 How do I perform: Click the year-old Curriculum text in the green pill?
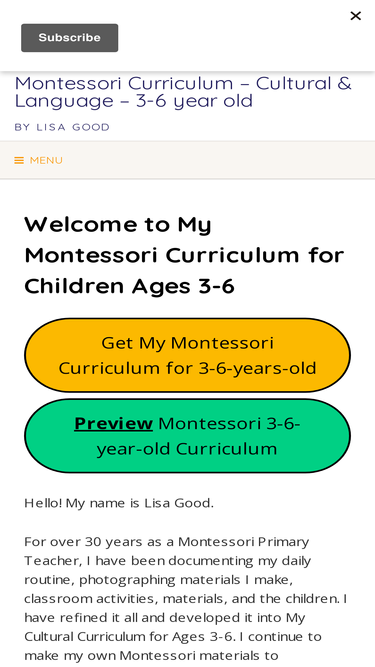(x=187, y=449)
